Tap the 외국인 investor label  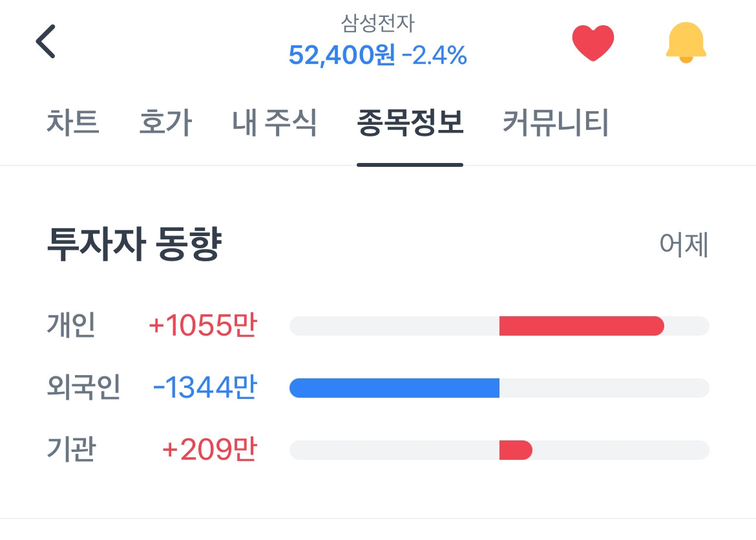click(83, 388)
